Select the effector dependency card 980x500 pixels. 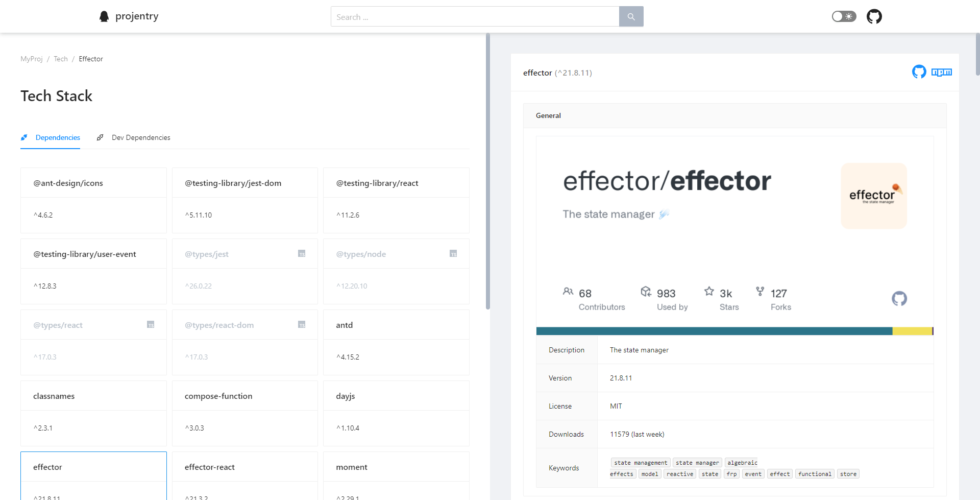coord(93,476)
